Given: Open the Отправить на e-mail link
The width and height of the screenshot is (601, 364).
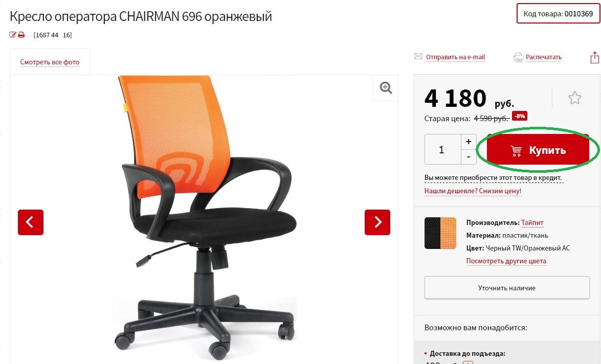Looking at the screenshot, I should (x=455, y=57).
